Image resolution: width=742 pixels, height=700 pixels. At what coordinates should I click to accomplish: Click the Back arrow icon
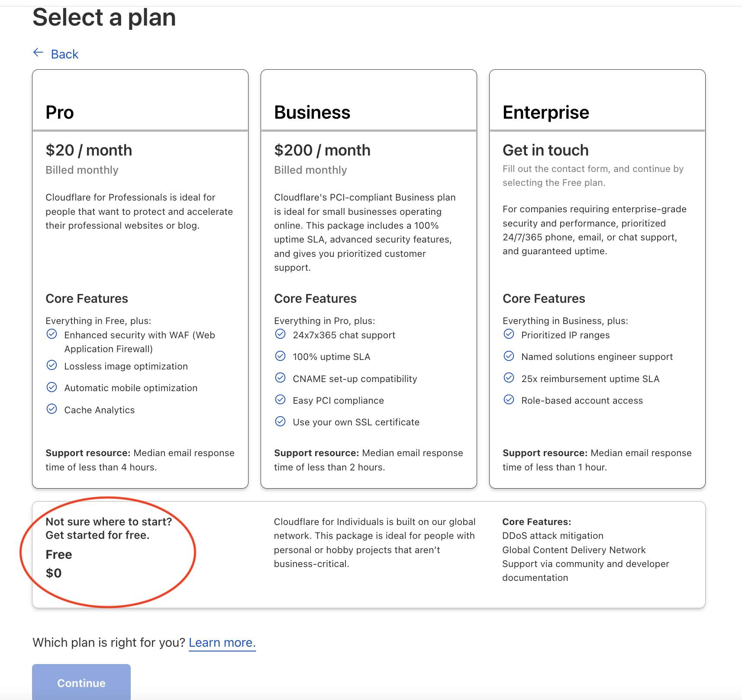click(39, 53)
